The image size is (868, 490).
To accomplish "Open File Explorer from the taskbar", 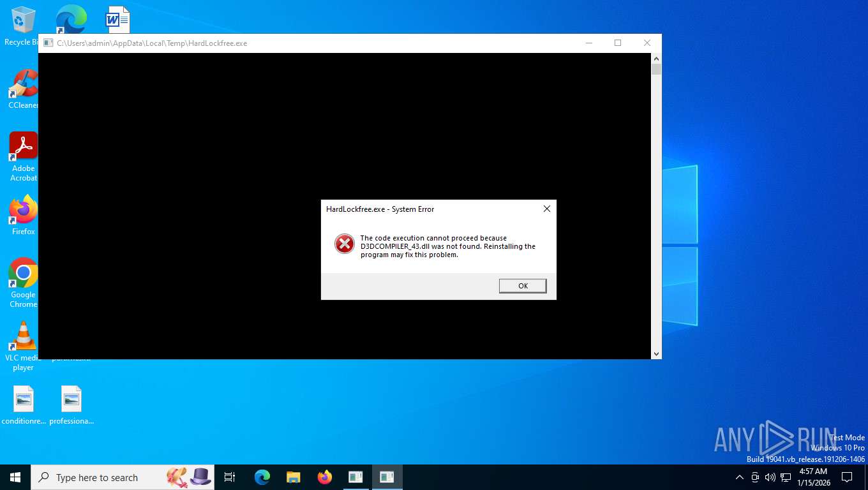I will [293, 477].
